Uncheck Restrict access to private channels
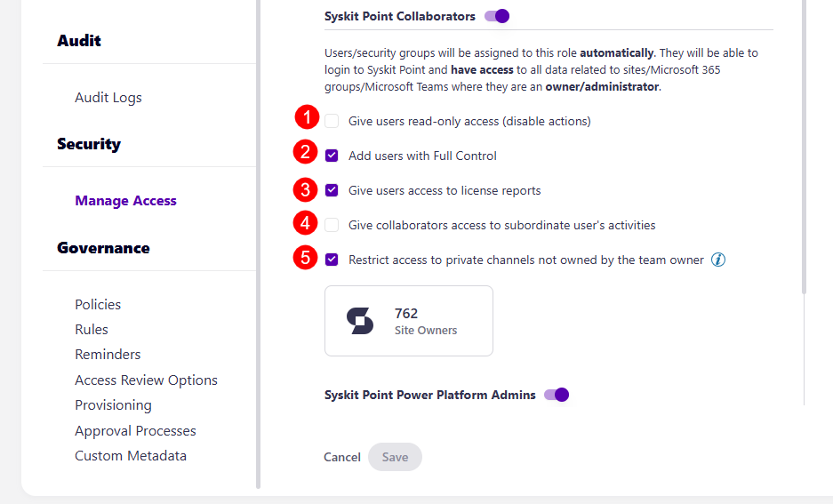 332,260
